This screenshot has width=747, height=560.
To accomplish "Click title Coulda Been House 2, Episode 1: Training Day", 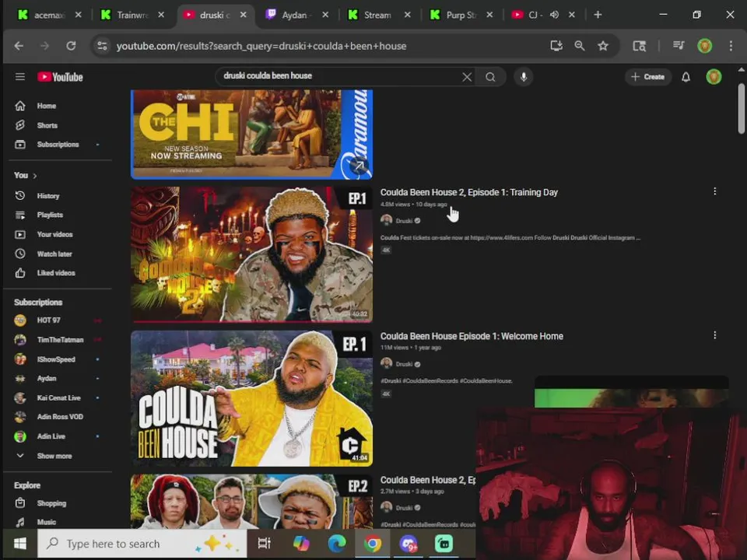I will pos(468,192).
